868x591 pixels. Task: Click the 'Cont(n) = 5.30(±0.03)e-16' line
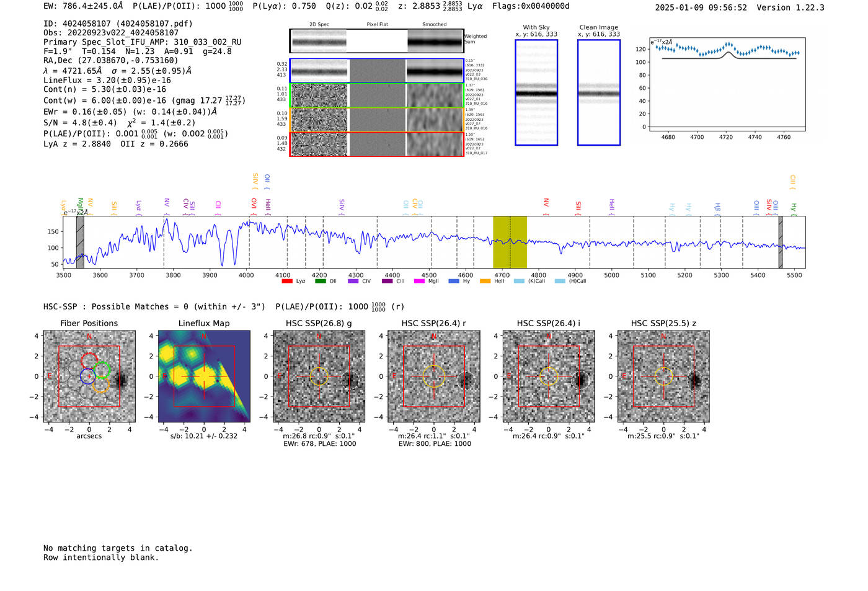click(x=105, y=89)
